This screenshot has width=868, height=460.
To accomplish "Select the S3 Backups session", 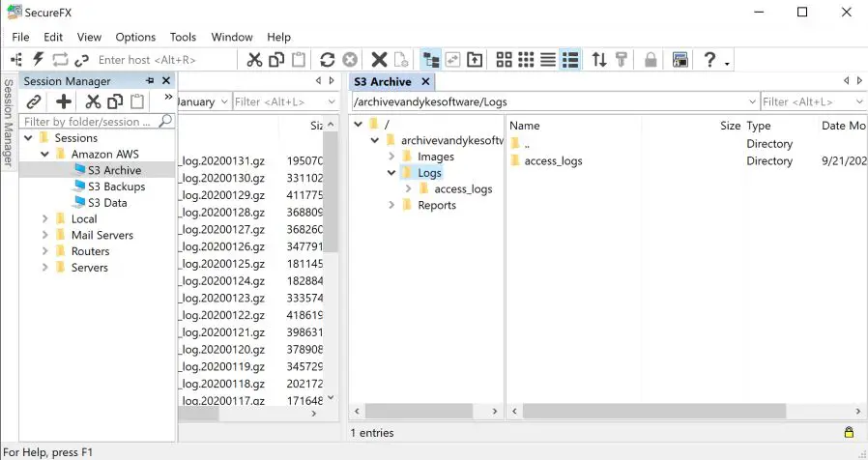I will 116,187.
